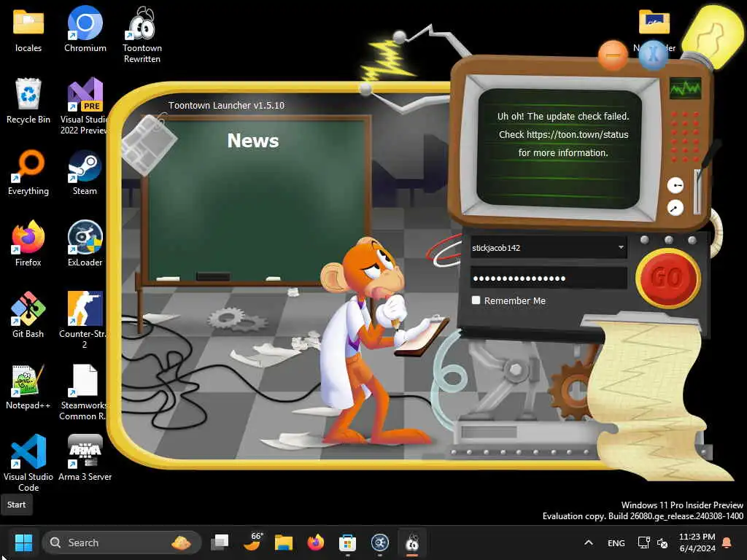Image resolution: width=747 pixels, height=560 pixels.
Task: Open File Explorer from taskbar
Action: point(284,542)
